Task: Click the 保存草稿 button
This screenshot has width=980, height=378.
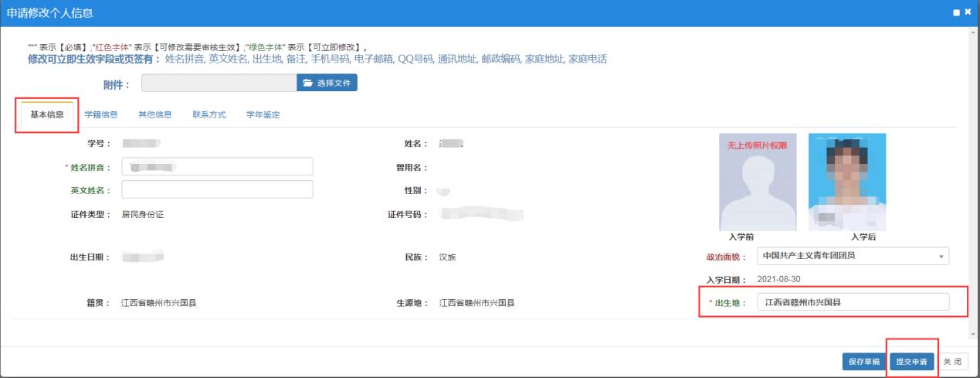Action: coord(864,361)
